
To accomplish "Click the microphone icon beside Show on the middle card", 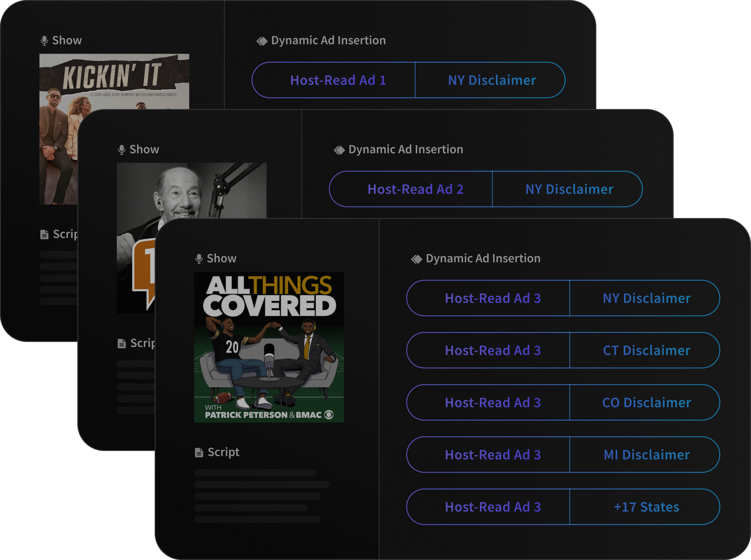I will 122,150.
